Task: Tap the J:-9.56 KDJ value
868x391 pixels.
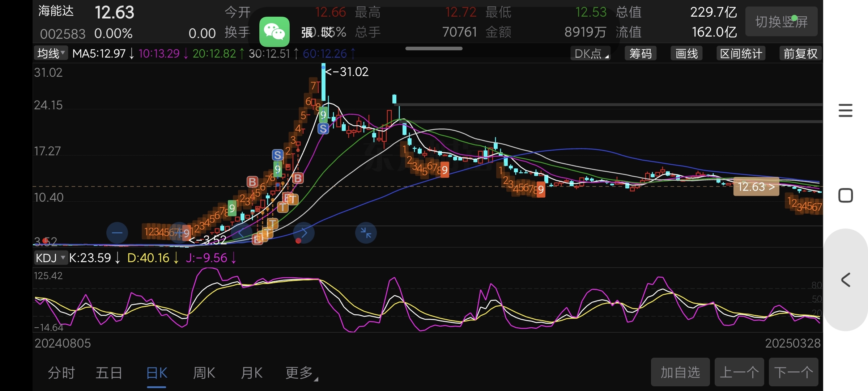Action: (x=207, y=258)
